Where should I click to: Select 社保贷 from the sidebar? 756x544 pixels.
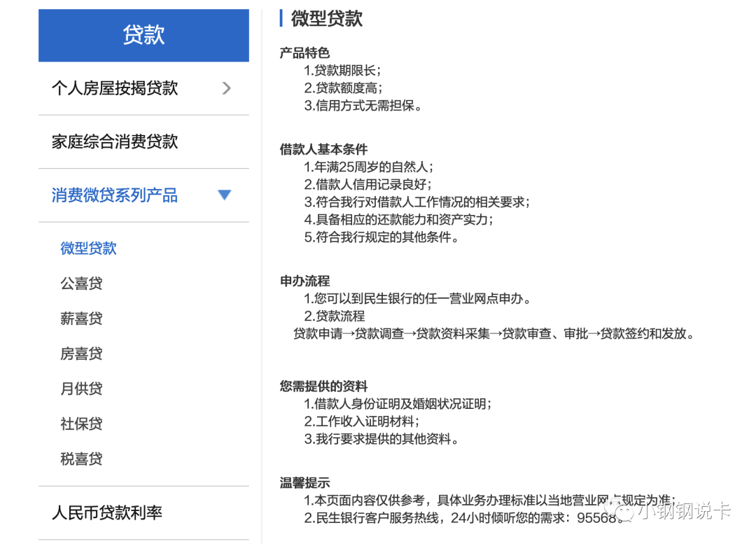coord(82,424)
